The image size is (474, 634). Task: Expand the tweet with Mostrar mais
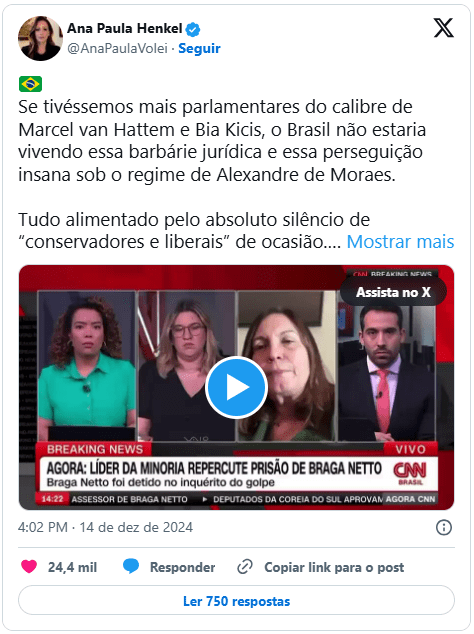click(400, 242)
